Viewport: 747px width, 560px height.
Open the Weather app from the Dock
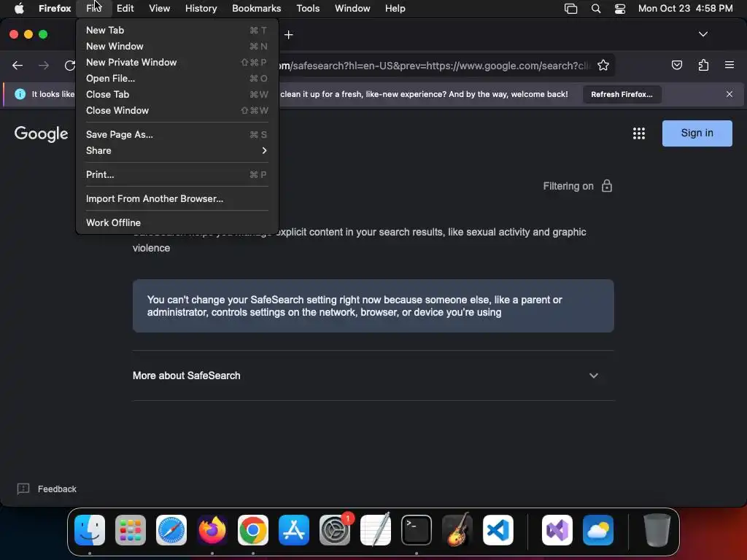(598, 530)
